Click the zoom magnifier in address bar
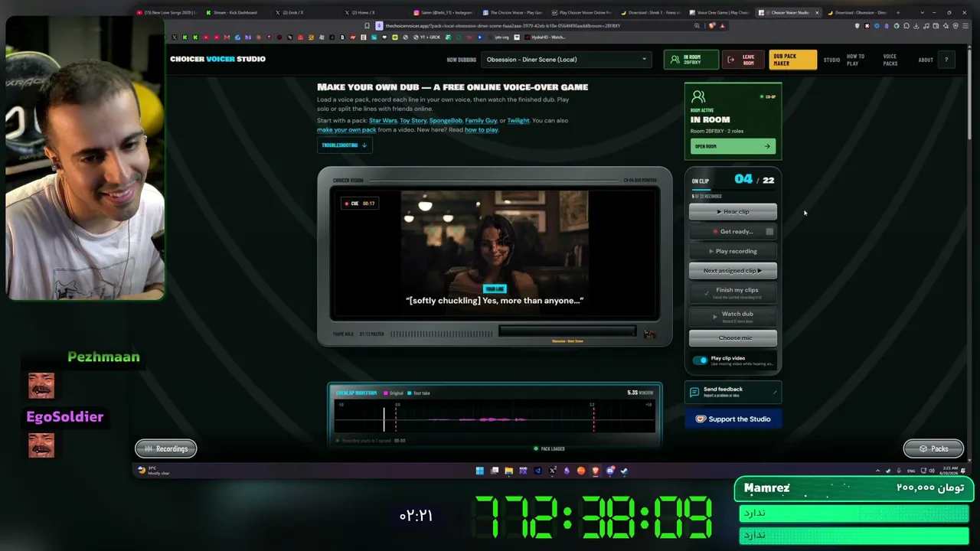Screen dimensions: 980x551 [697, 25]
